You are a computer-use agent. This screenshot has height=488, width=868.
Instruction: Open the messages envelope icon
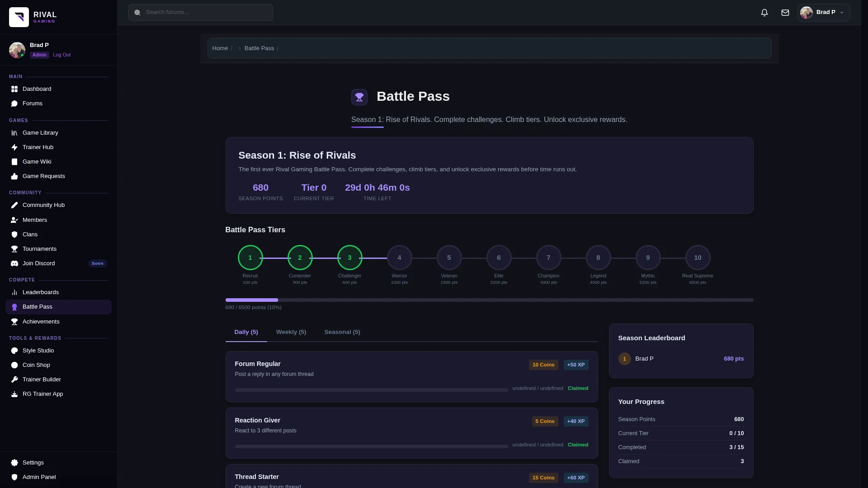tap(785, 13)
